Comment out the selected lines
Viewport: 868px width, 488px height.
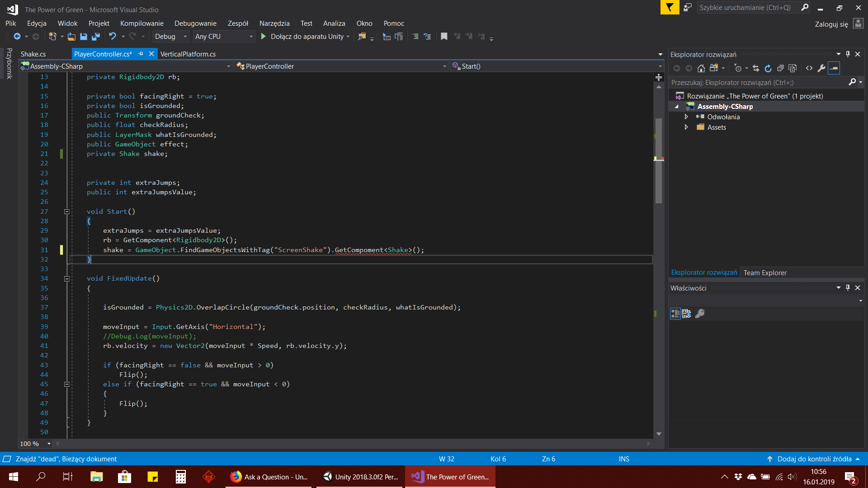(415, 37)
